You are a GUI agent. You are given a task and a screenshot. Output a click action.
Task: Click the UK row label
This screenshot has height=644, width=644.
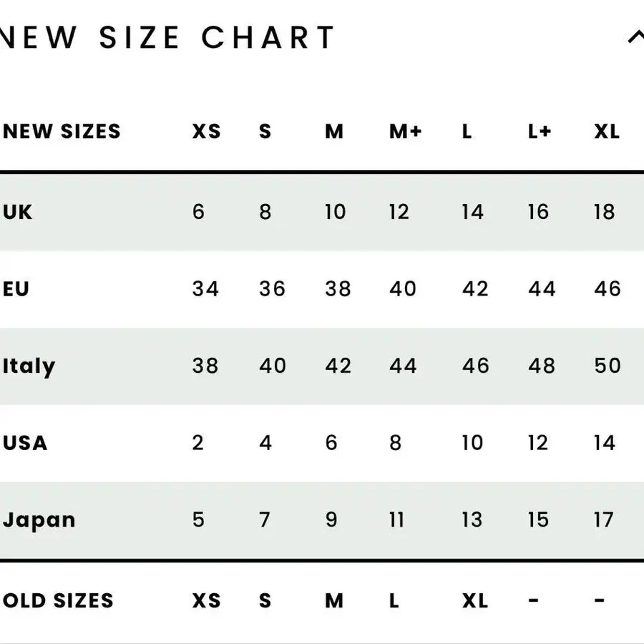coord(18,212)
